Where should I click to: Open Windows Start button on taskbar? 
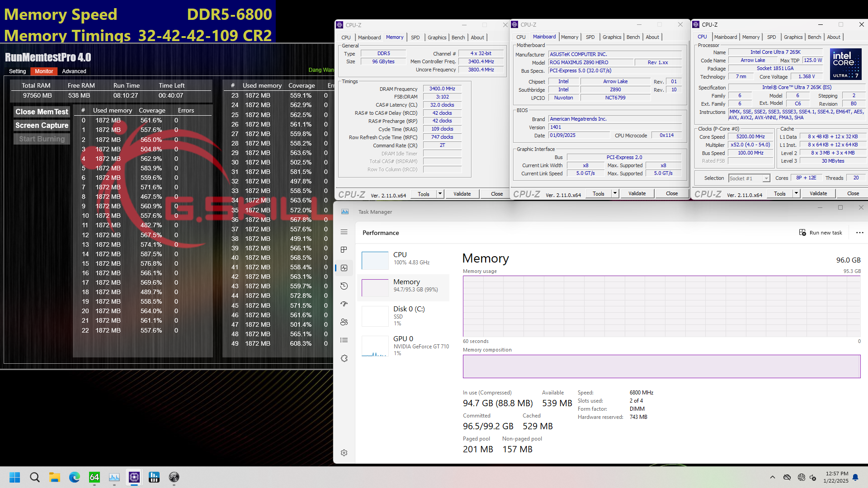(14, 477)
